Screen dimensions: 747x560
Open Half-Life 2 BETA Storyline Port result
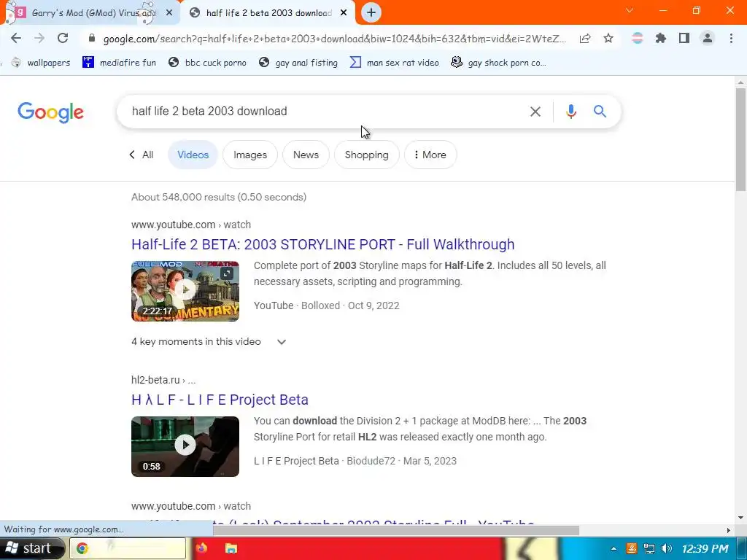[323, 244]
